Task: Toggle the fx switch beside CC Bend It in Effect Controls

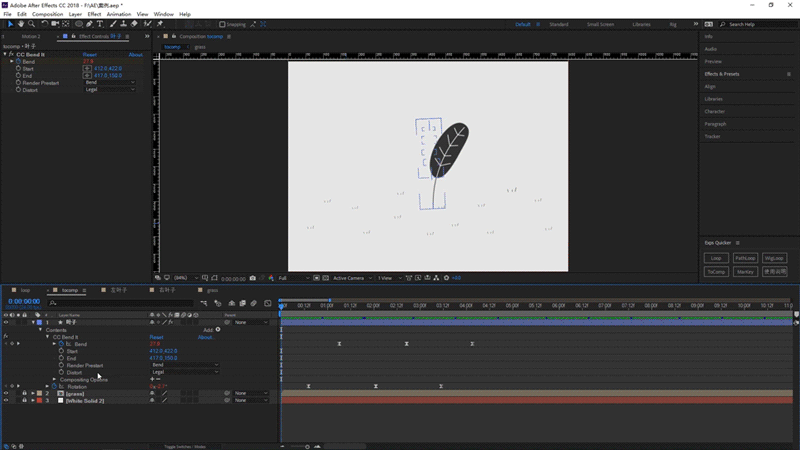Action: click(11, 54)
